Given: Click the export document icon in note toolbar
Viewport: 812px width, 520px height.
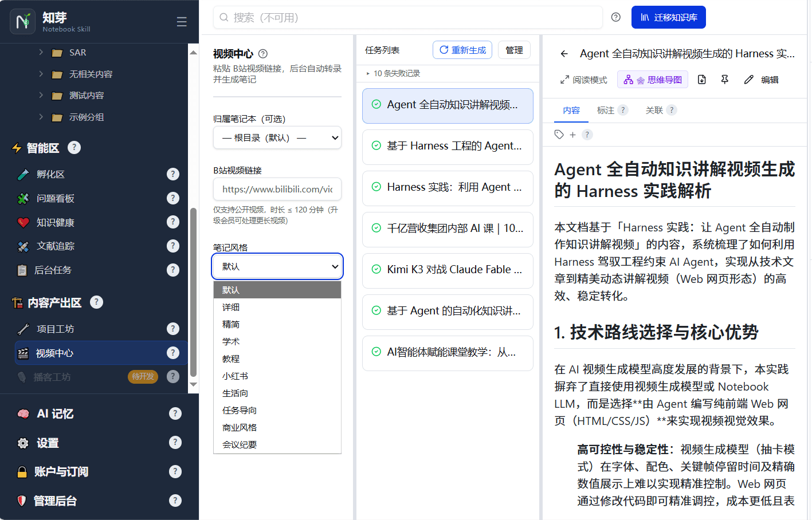Looking at the screenshot, I should (x=702, y=80).
